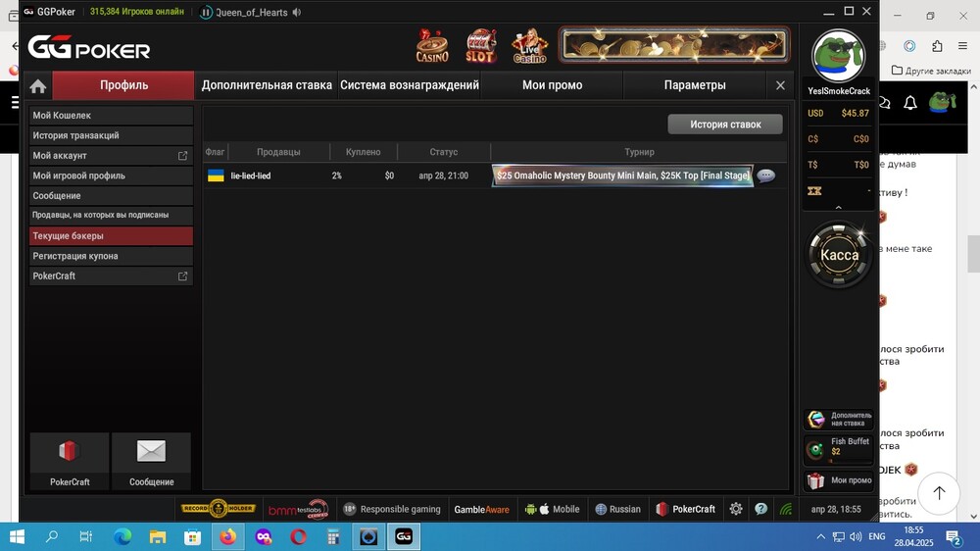Open PokerCraft in the sidebar list
Image resolution: width=980 pixels, height=551 pixels.
pos(111,275)
